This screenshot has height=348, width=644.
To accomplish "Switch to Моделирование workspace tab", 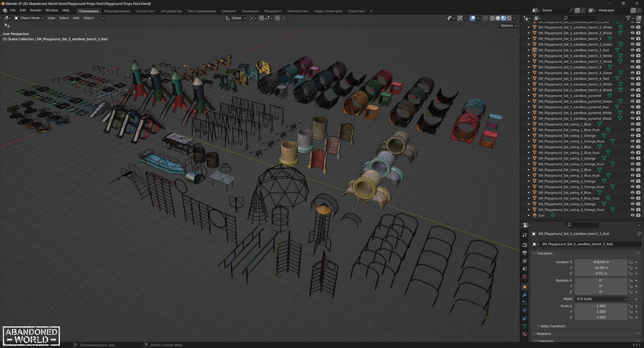I will pos(117,11).
